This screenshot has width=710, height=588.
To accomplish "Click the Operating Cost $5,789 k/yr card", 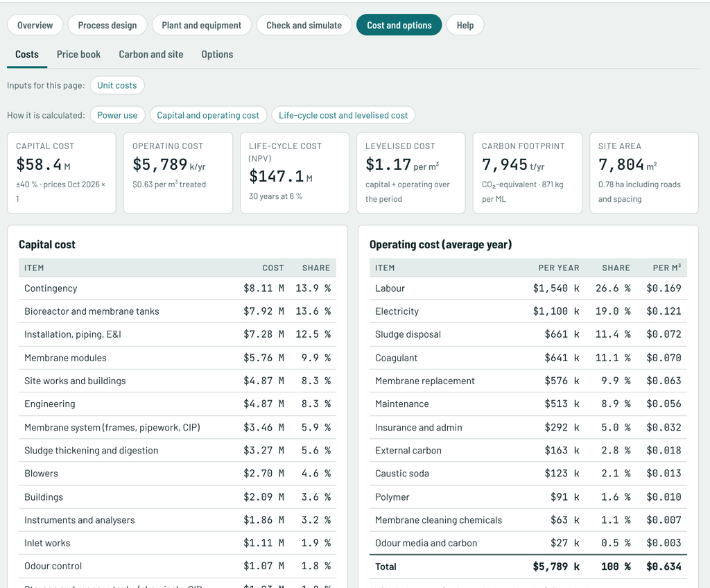I will coord(178,173).
